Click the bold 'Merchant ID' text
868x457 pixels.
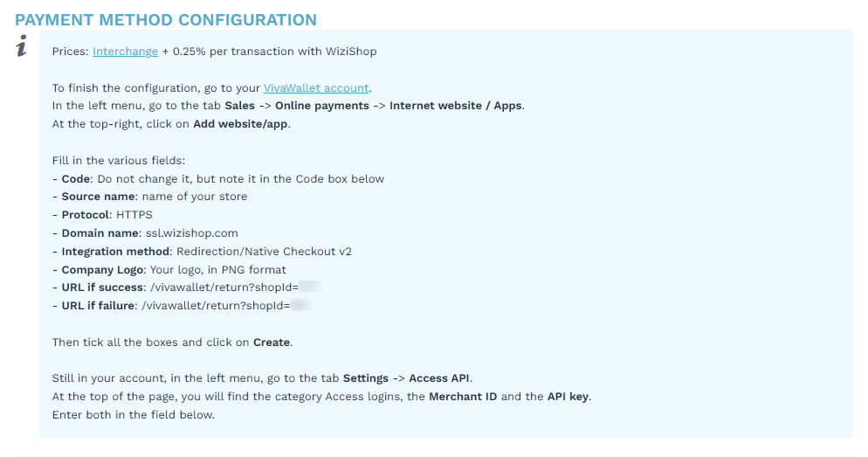(463, 396)
